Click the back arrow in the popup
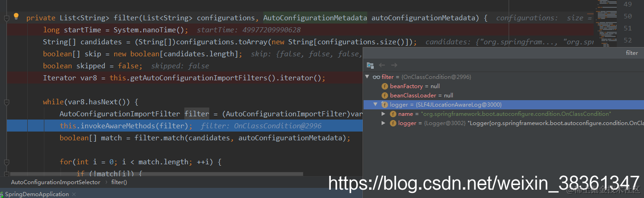This screenshot has width=644, height=198. click(382, 66)
